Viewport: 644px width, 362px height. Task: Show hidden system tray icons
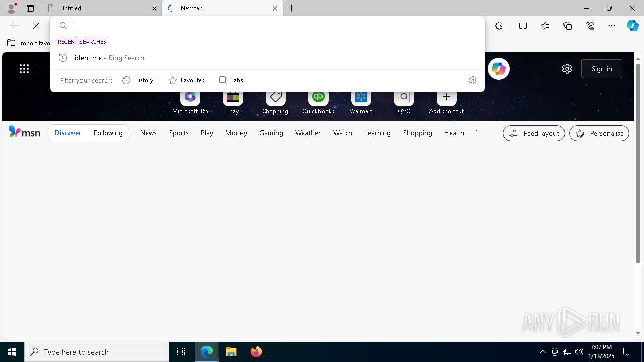(x=543, y=352)
